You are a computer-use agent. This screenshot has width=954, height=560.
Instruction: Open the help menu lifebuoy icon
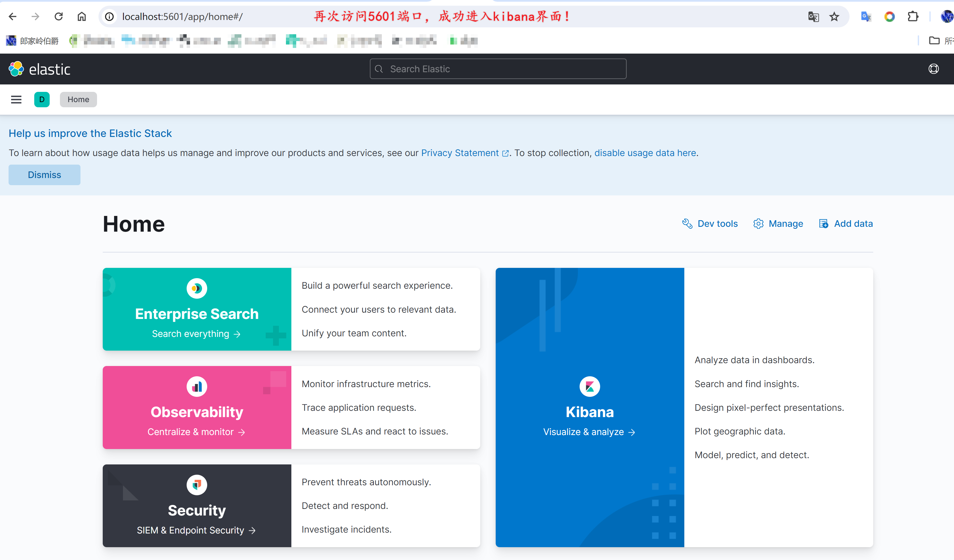click(x=933, y=69)
